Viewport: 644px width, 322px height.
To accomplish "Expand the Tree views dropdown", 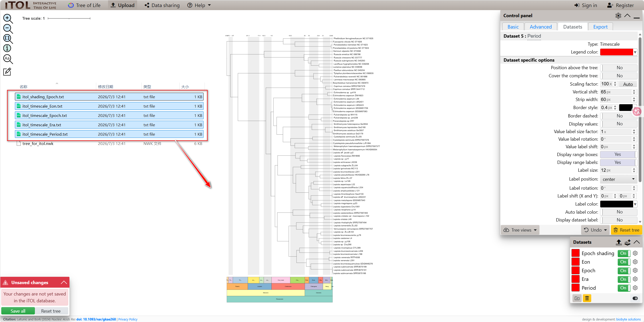I will tap(520, 230).
